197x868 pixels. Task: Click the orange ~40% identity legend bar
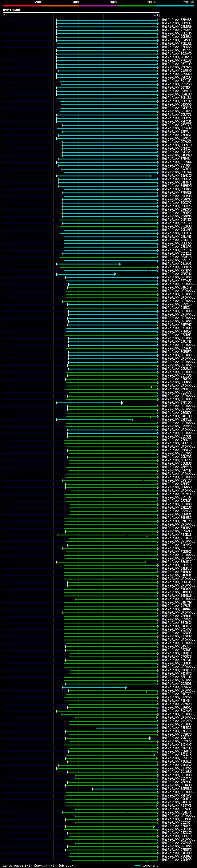pos(60,6)
